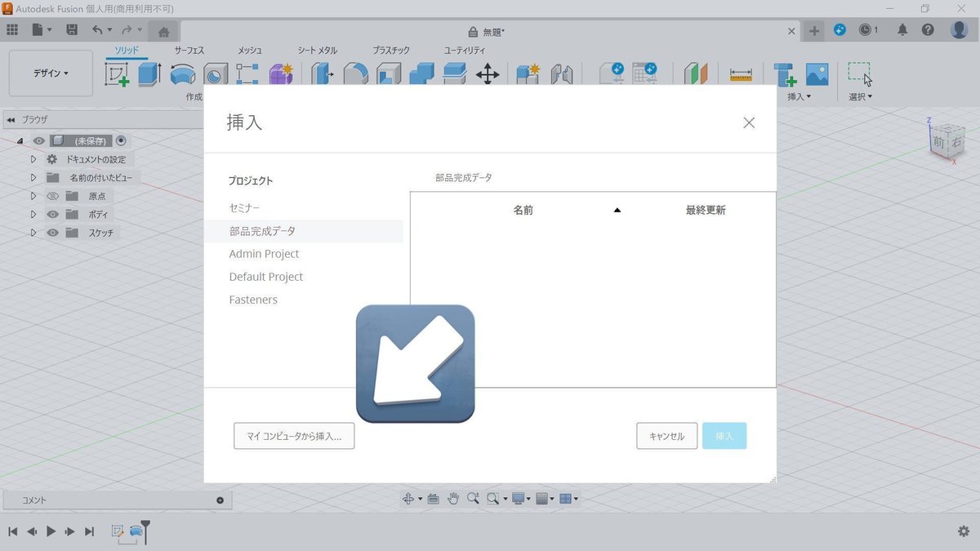Expand the スケッチ tree node
Screen dimensions: 980x551
coord(33,233)
